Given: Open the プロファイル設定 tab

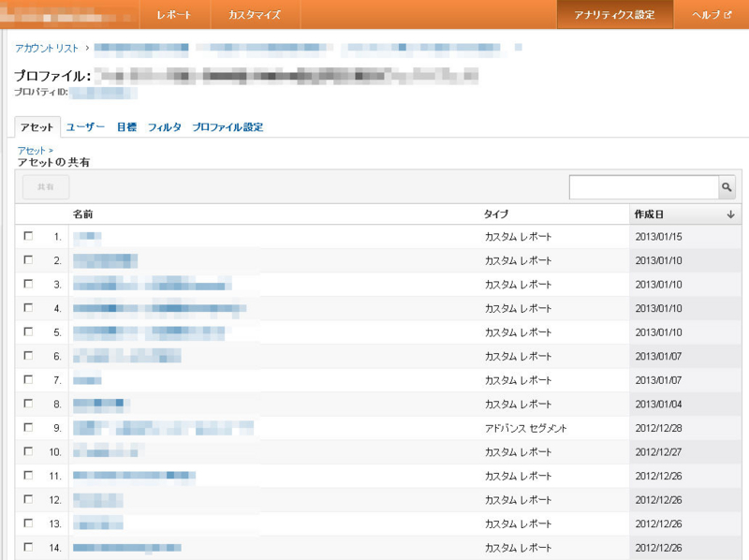Looking at the screenshot, I should (x=228, y=125).
